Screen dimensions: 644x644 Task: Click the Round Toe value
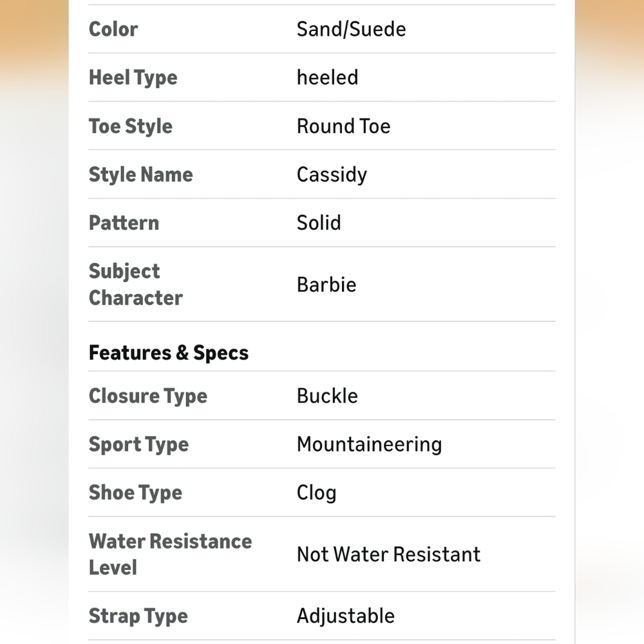(343, 126)
